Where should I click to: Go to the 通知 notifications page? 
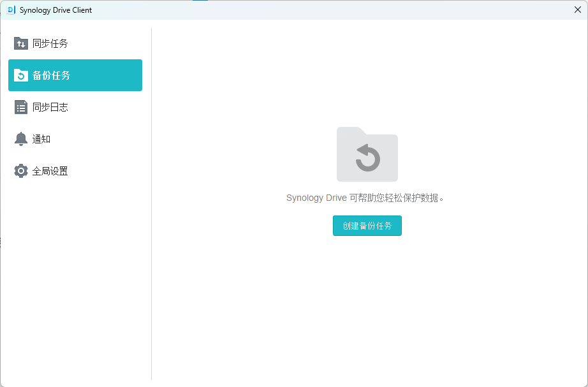click(75, 139)
